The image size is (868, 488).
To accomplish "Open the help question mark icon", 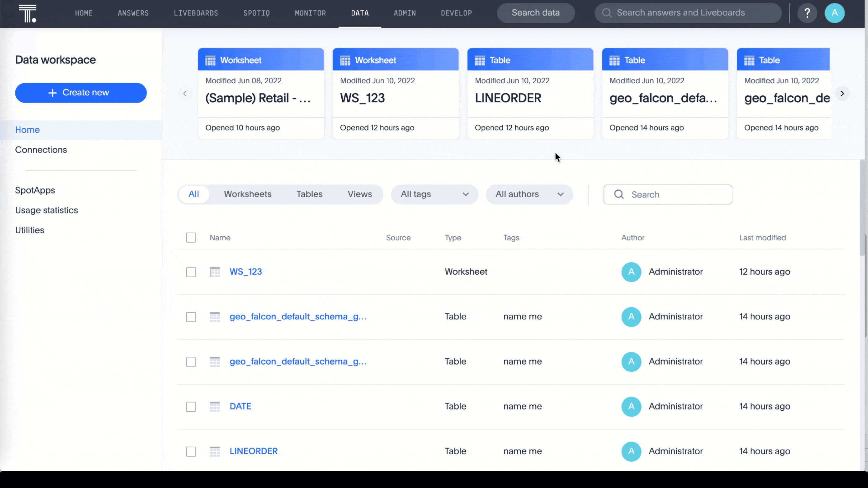I will (x=807, y=13).
